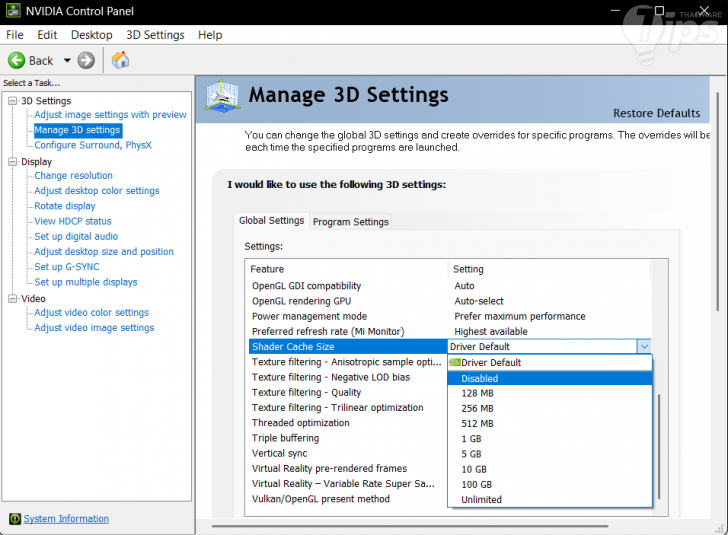
Task: Click the Shader Cache Size dropdown arrow
Action: 644,346
